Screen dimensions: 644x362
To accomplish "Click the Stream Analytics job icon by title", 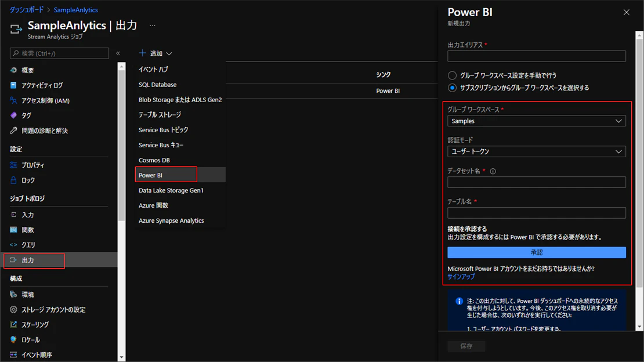I will coord(16,29).
